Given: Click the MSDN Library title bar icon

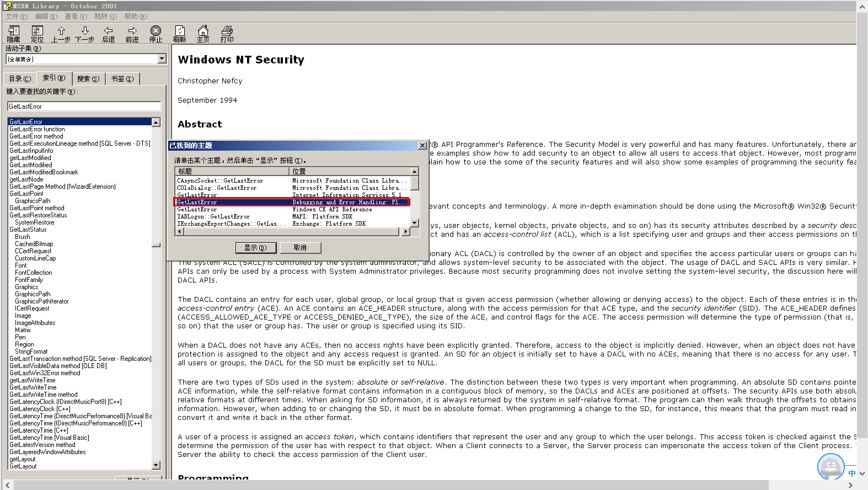Looking at the screenshot, I should (7, 6).
